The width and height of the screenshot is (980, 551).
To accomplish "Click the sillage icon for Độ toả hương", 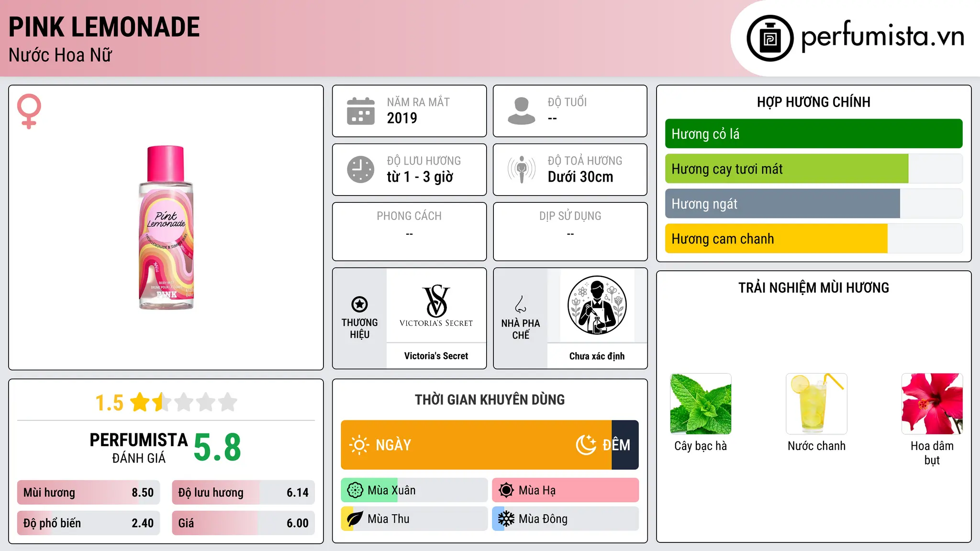I will (x=522, y=169).
